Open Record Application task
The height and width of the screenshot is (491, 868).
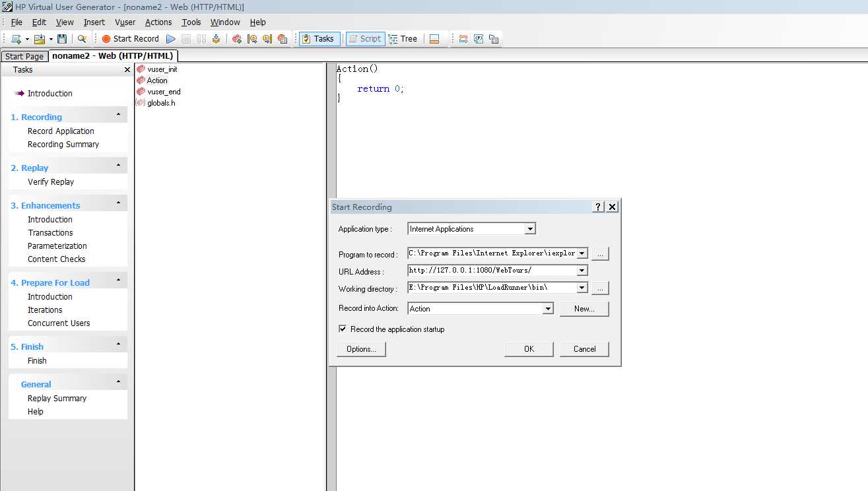(61, 131)
